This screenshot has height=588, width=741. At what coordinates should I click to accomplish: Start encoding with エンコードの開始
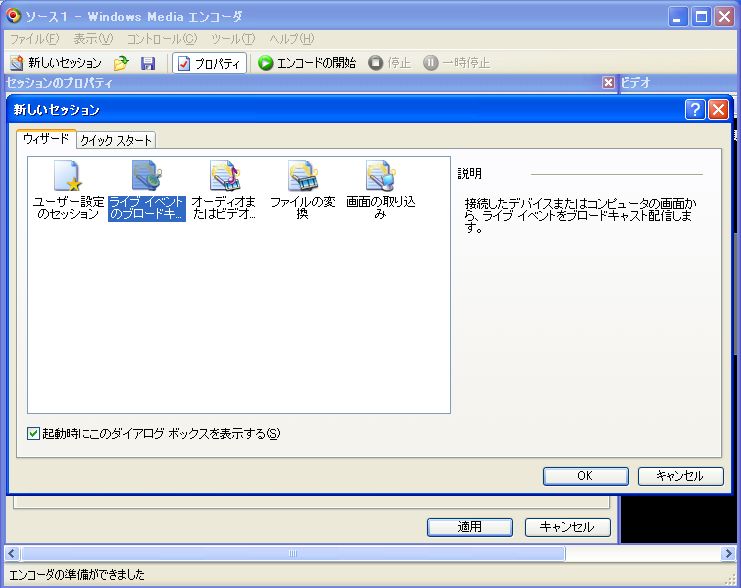coord(306,63)
